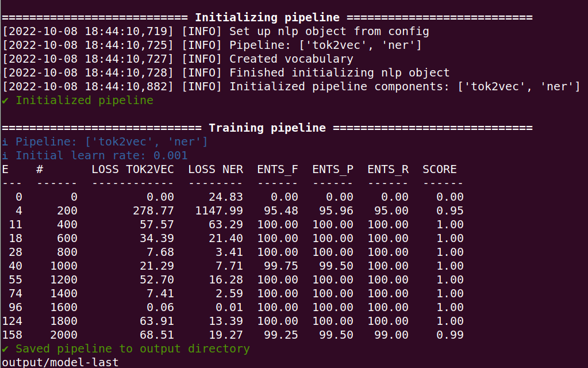
Task: Click the 0.95 score value
Action: pyautogui.click(x=450, y=211)
